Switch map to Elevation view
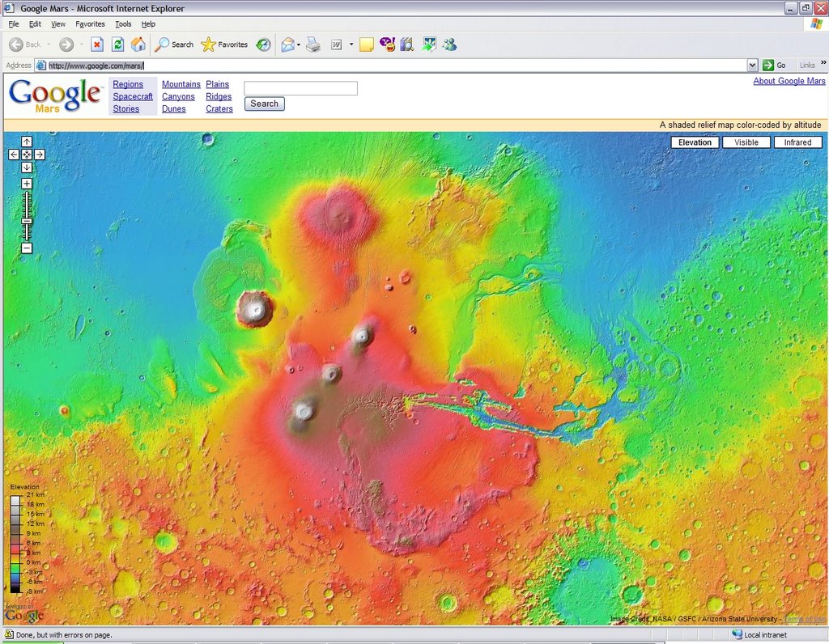Viewport: 829px width, 644px height. click(x=695, y=142)
